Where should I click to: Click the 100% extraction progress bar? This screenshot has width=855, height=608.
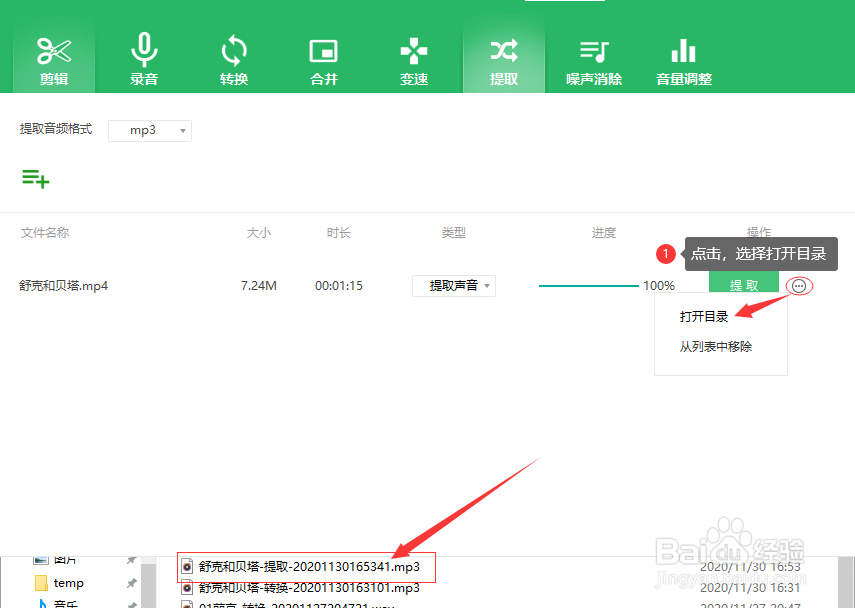(590, 285)
